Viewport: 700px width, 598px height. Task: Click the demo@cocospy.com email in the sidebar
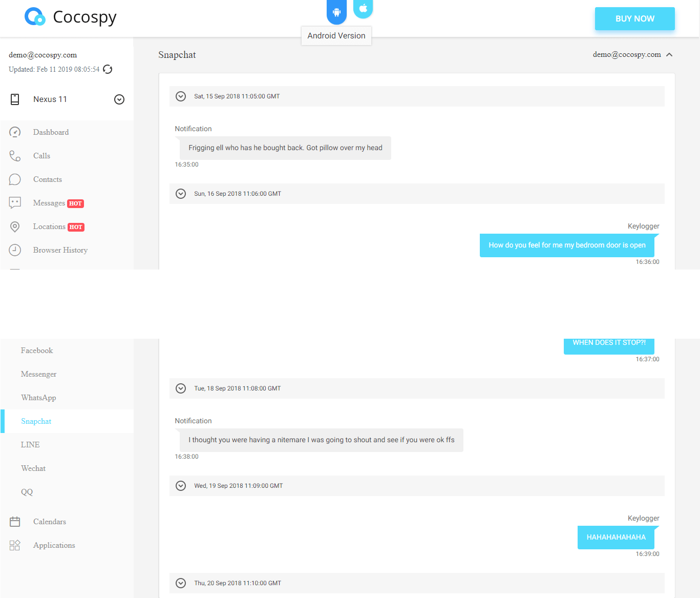(43, 55)
